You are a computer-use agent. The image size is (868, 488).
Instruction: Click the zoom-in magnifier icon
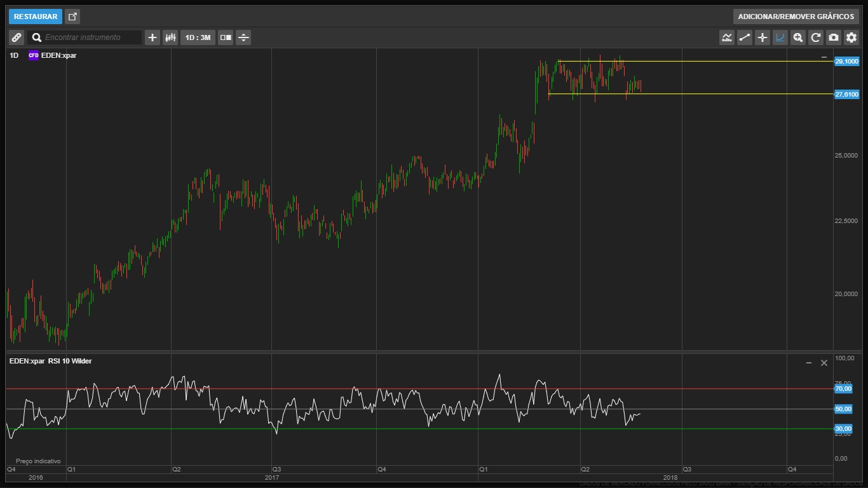click(798, 37)
